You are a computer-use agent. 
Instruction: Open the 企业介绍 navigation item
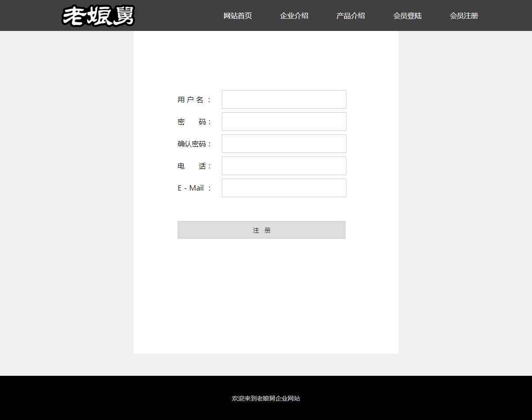pyautogui.click(x=294, y=16)
